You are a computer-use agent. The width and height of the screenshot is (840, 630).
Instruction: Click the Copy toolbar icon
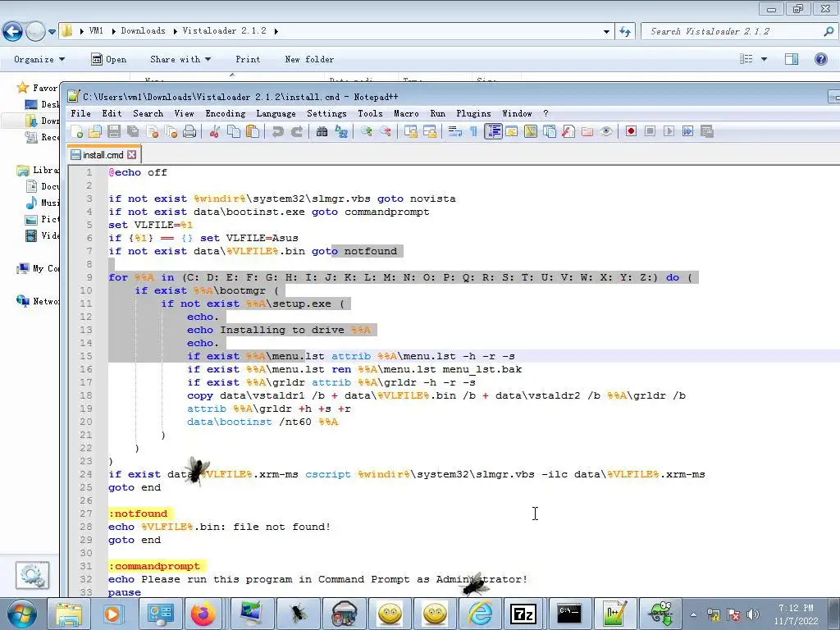click(234, 131)
